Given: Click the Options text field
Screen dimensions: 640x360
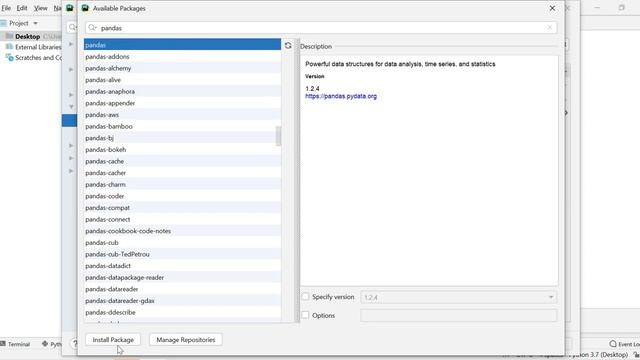Looking at the screenshot, I should click(458, 316).
